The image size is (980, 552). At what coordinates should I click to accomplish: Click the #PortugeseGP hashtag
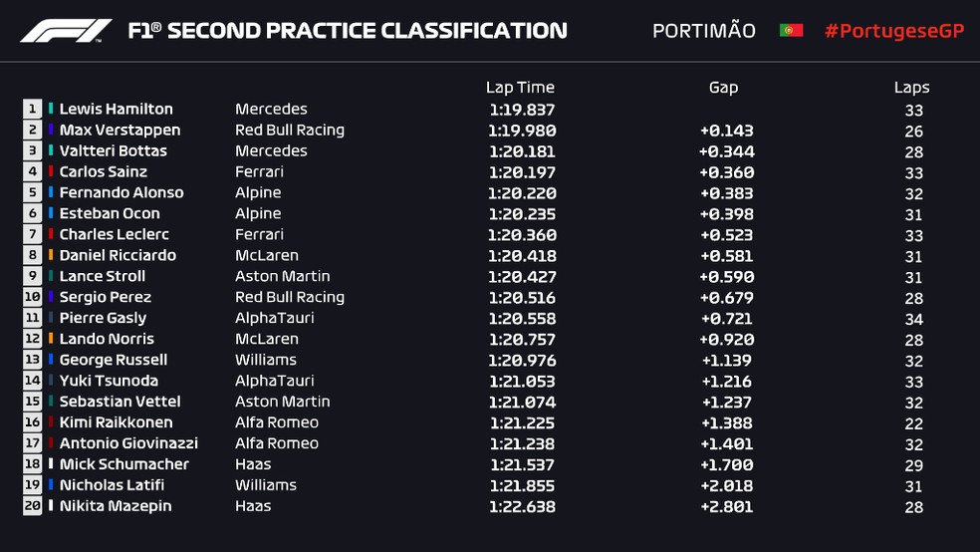point(893,31)
